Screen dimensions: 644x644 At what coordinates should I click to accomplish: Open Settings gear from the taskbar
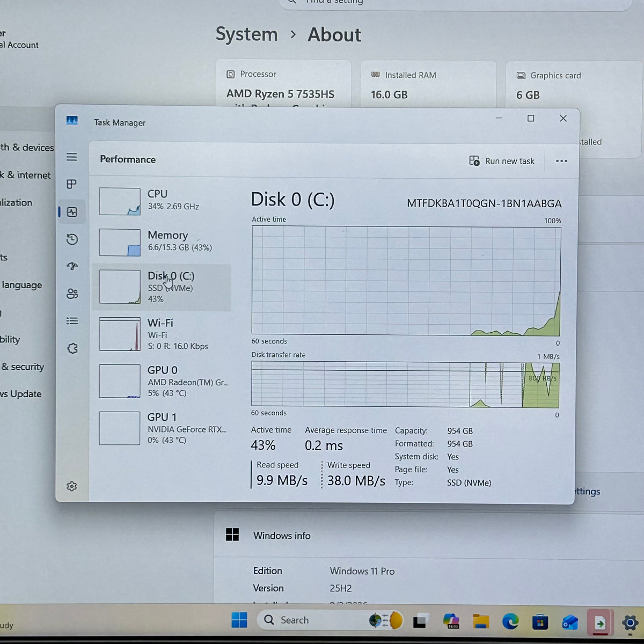pyautogui.click(x=630, y=623)
